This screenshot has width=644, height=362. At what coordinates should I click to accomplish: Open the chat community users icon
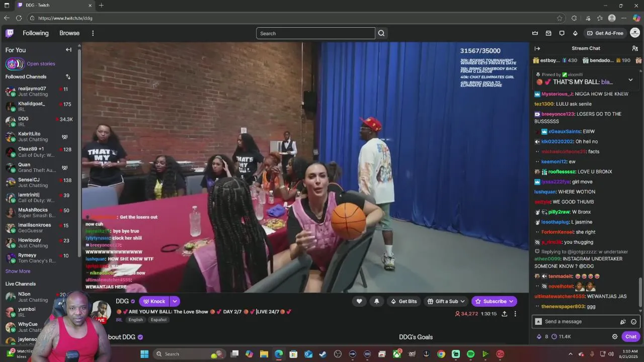(635, 48)
